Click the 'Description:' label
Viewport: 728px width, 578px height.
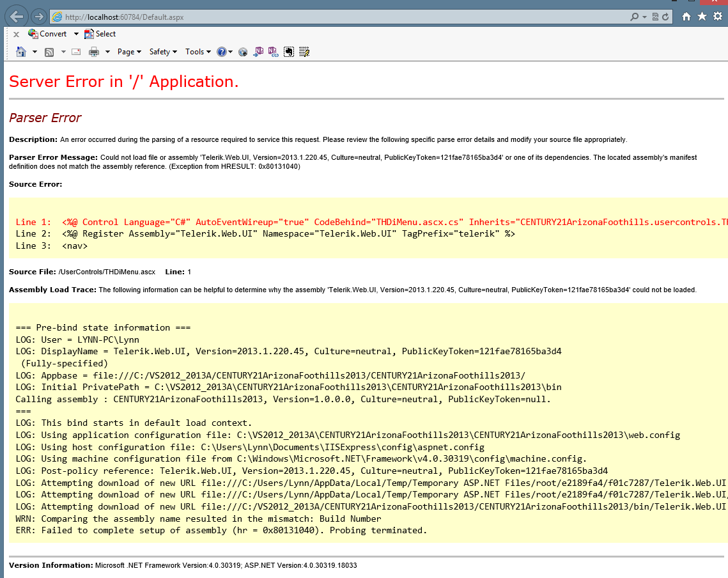(x=33, y=139)
